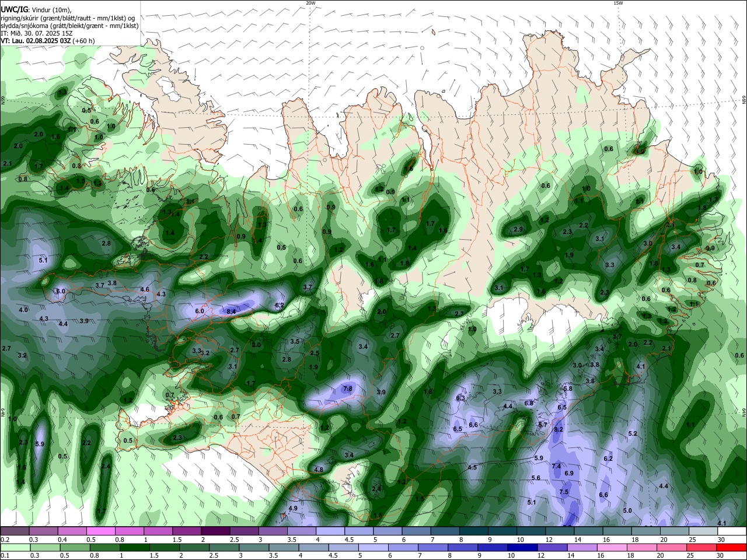Image resolution: width=747 pixels, height=560 pixels.
Task: Click the 20W longitude label
Action: click(310, 3)
